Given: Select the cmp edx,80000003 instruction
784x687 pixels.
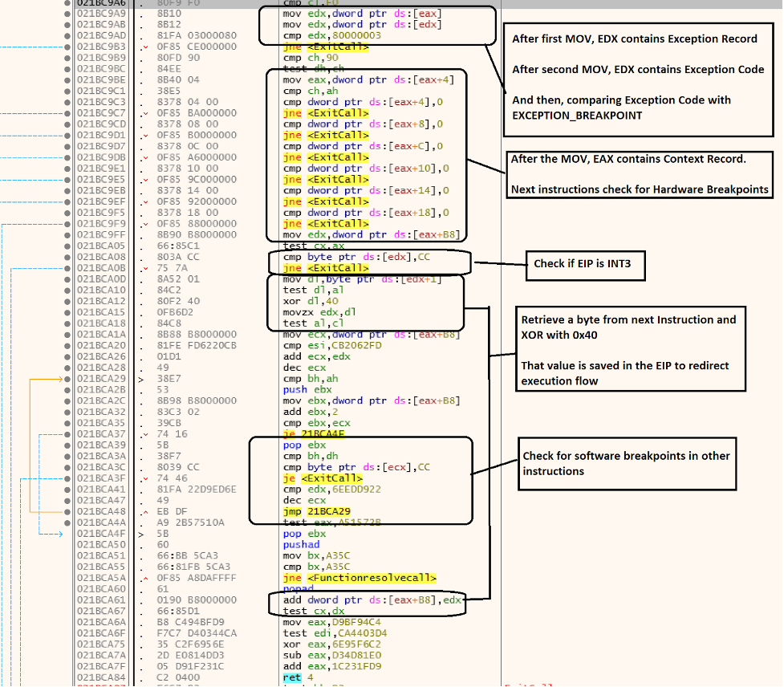Looking at the screenshot, I should 332,35.
